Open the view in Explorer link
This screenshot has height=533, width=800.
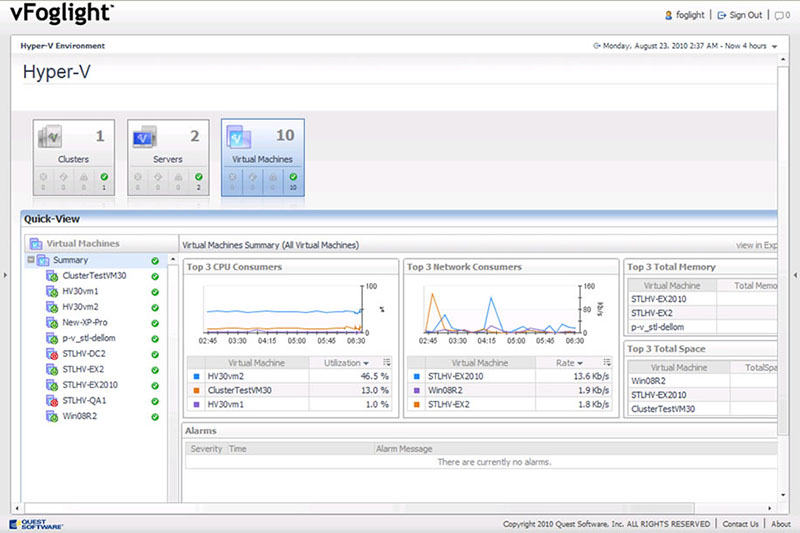757,245
